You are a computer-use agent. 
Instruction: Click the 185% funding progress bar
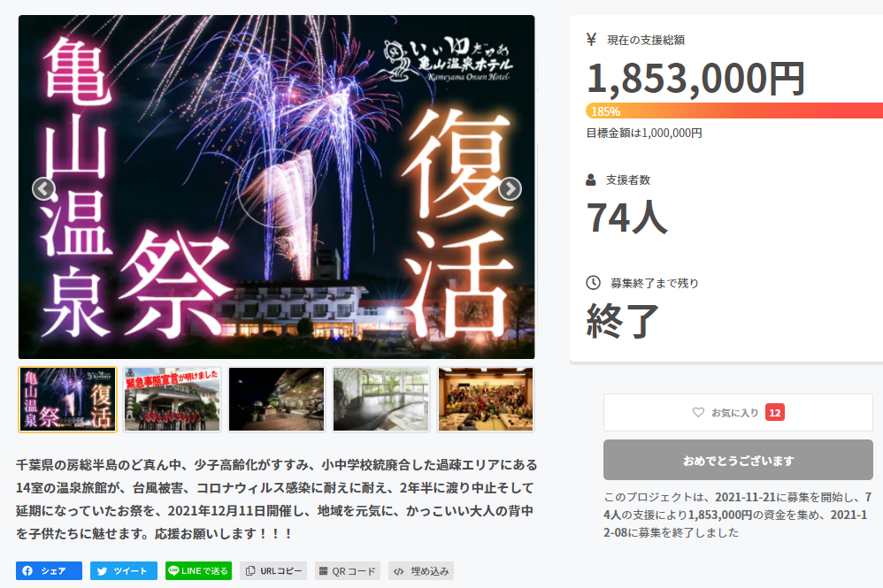(734, 111)
